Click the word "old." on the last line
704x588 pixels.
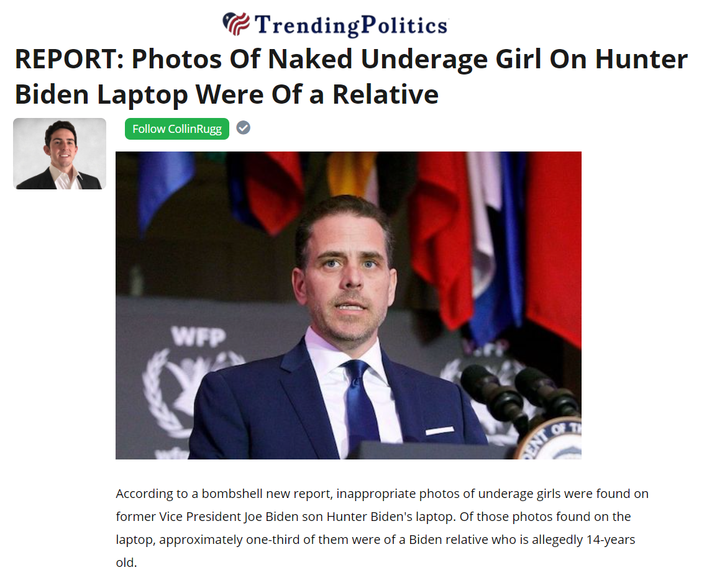[126, 563]
